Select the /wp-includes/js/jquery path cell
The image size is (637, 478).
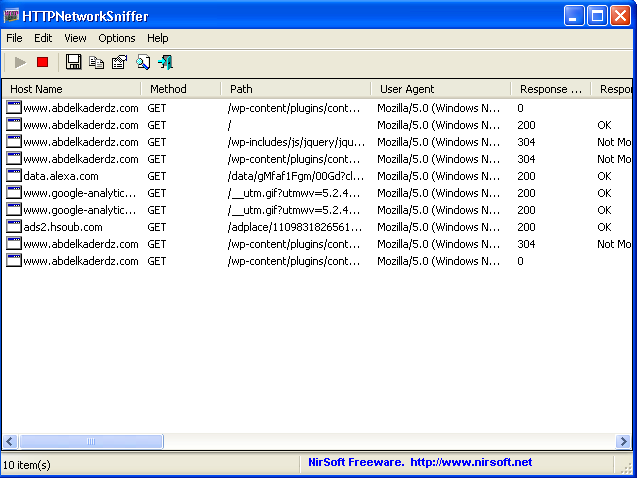[x=296, y=142]
